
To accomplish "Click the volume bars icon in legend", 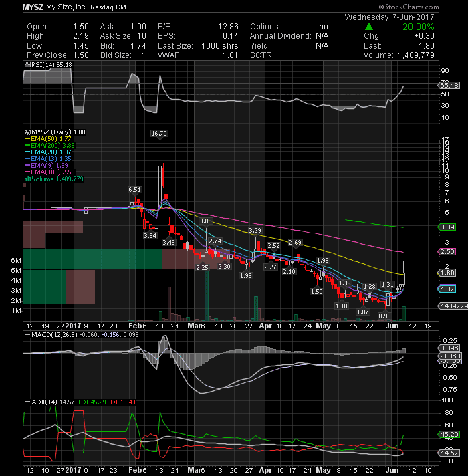I will click(x=27, y=178).
